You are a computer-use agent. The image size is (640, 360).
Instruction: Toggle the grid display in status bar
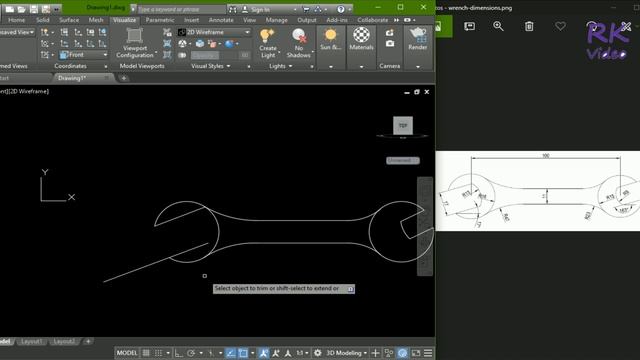[x=146, y=353]
